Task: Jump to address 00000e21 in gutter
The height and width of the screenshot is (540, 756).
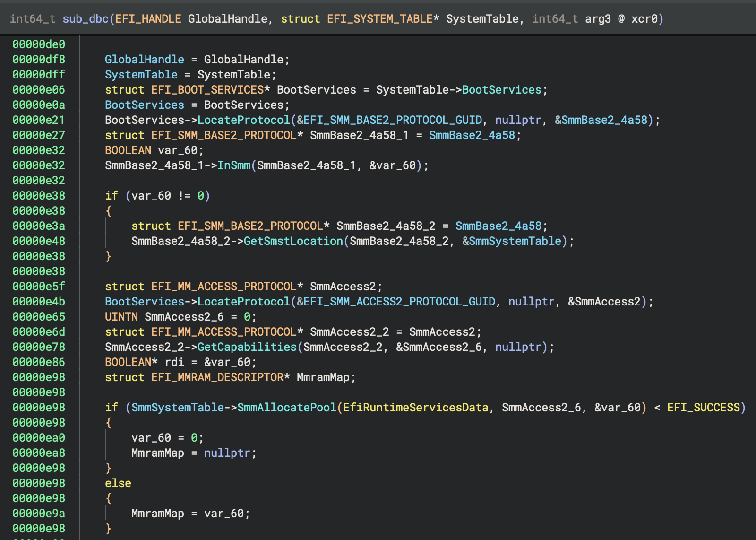Action: pos(39,120)
